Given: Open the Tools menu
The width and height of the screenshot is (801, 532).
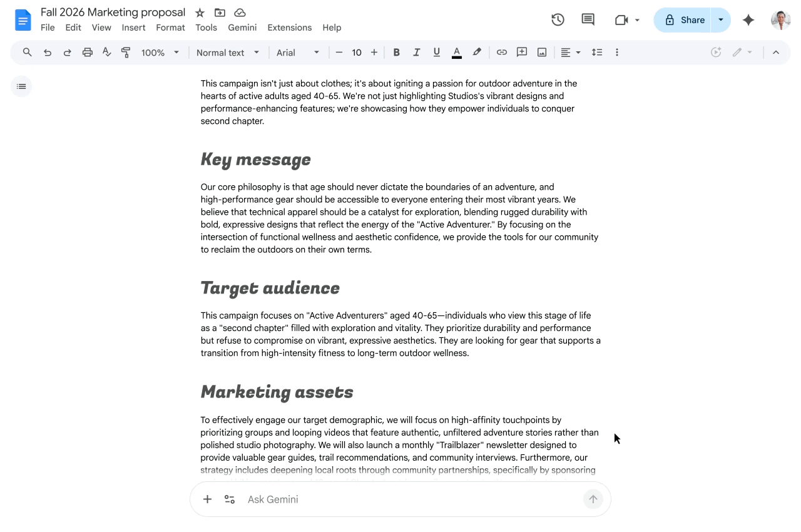Looking at the screenshot, I should click(x=207, y=28).
